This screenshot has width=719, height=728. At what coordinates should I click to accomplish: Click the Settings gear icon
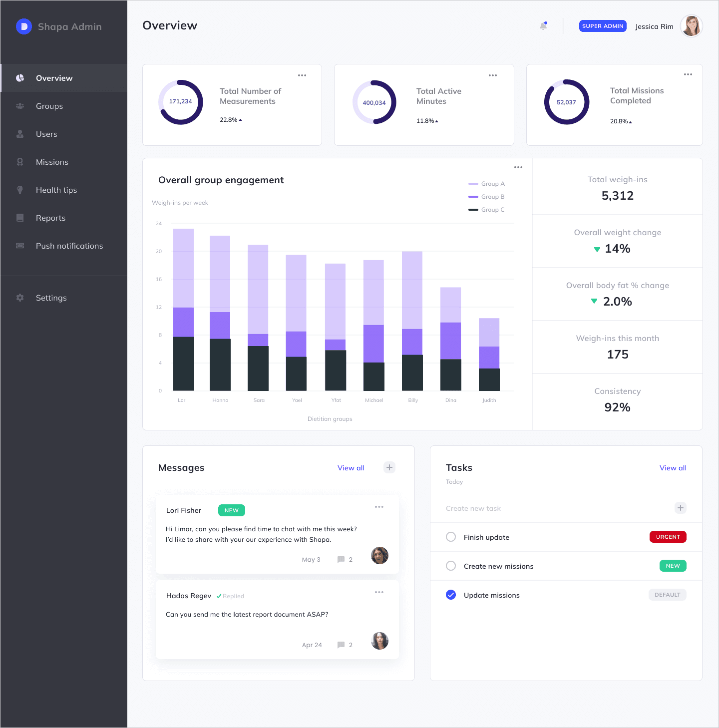20,298
